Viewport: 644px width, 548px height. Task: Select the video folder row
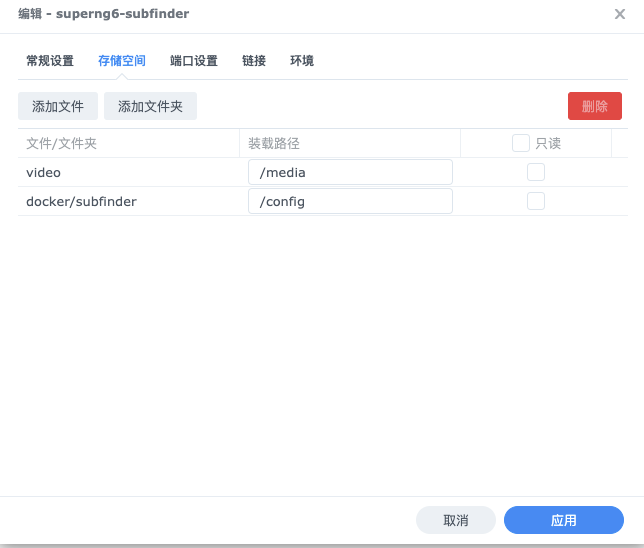pos(323,172)
